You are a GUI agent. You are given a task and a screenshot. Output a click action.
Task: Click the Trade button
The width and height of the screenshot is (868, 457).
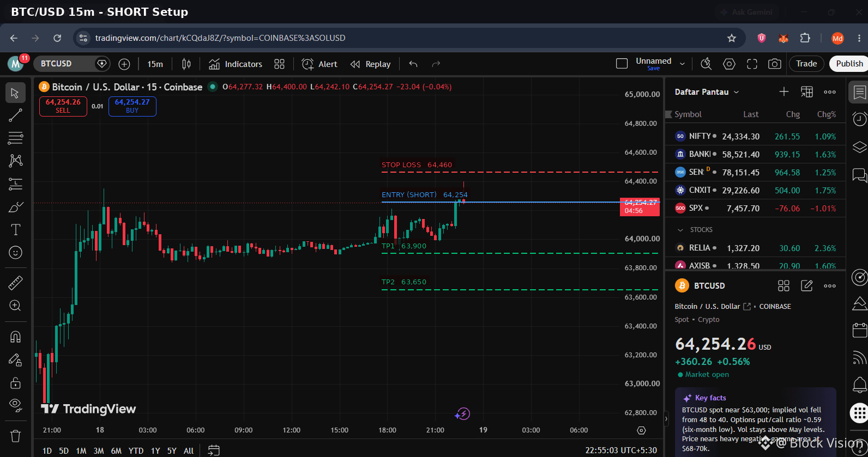click(x=806, y=64)
